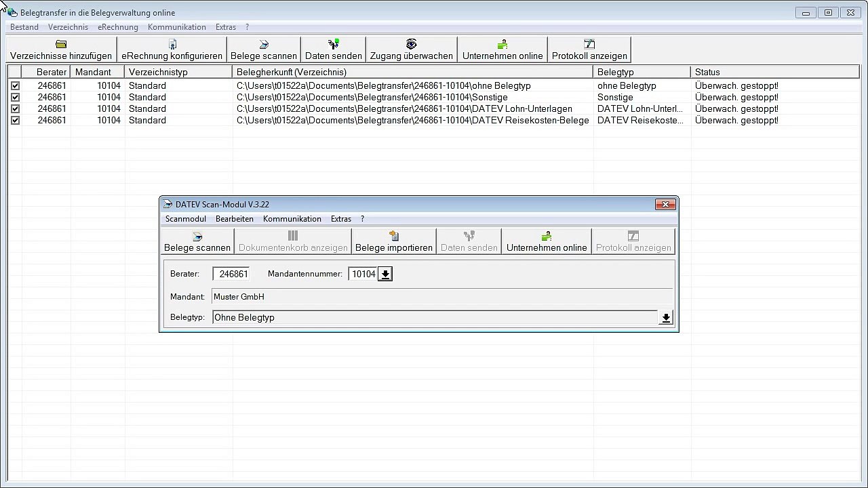This screenshot has width=868, height=488.
Task: Toggle checkbox for 'DATEV Reisekosten-Belege' row
Action: [15, 121]
